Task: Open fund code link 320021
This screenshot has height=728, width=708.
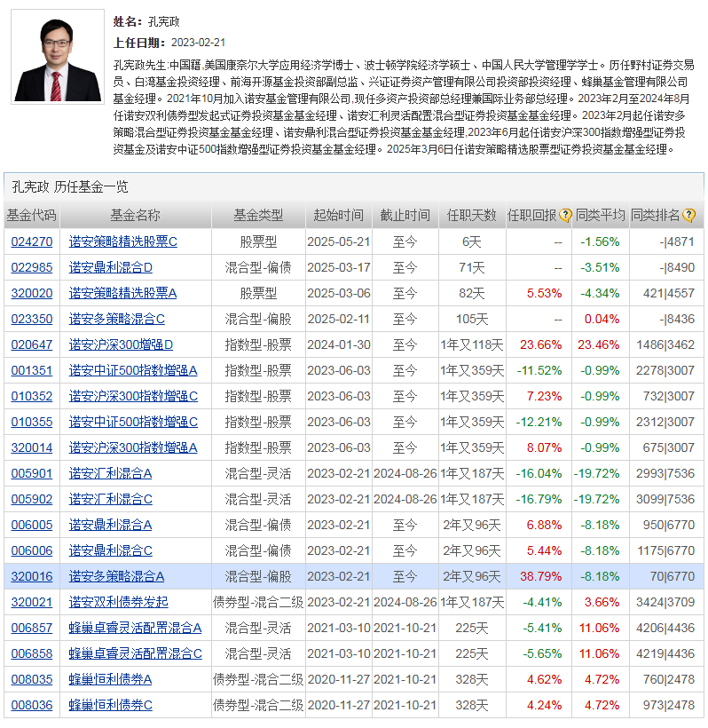Action: click(32, 602)
